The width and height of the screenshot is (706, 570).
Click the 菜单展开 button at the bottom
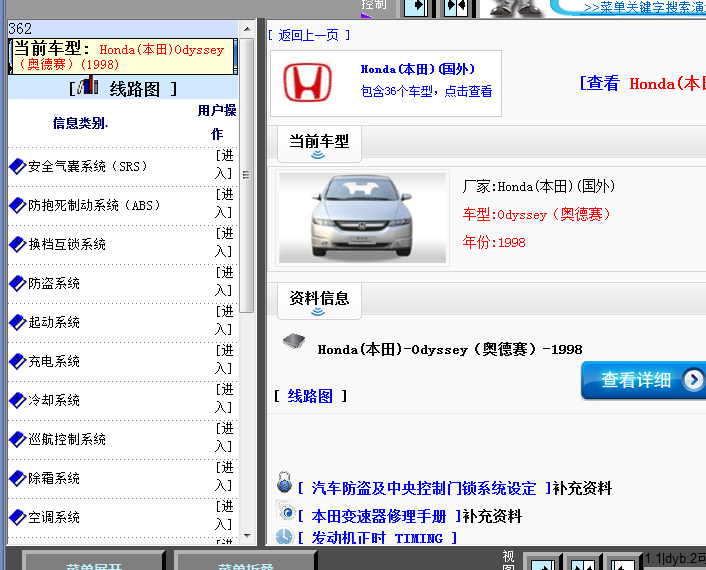click(x=94, y=562)
